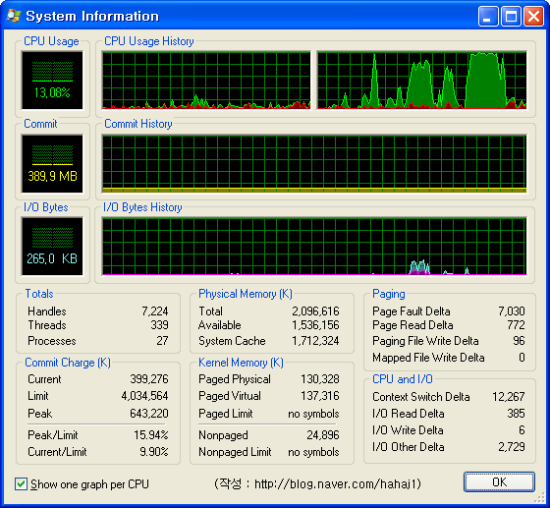Click the blog.naver.com/hahaj1 URL text
This screenshot has height=508, width=550.
click(x=337, y=484)
